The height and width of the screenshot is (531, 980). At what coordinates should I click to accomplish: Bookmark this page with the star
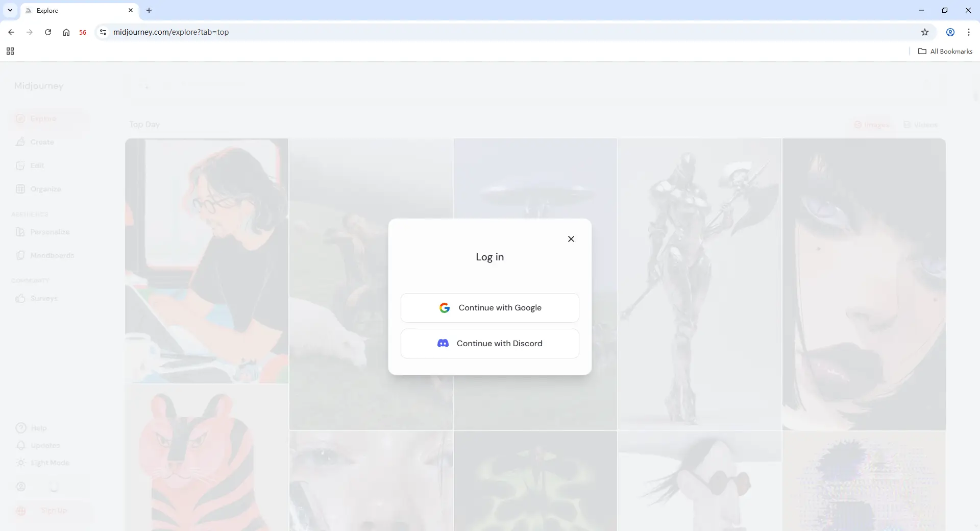tap(925, 32)
